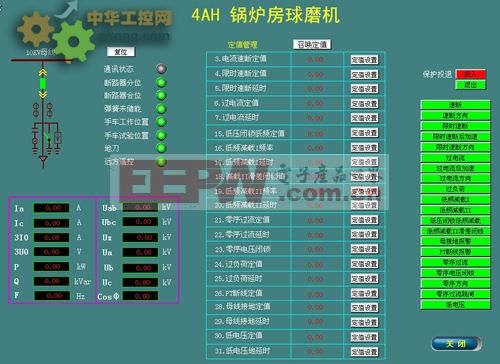This screenshot has width=500, height=364.
Task: Click the 3U0 voltage value display
Action: pyautogui.click(x=52, y=252)
